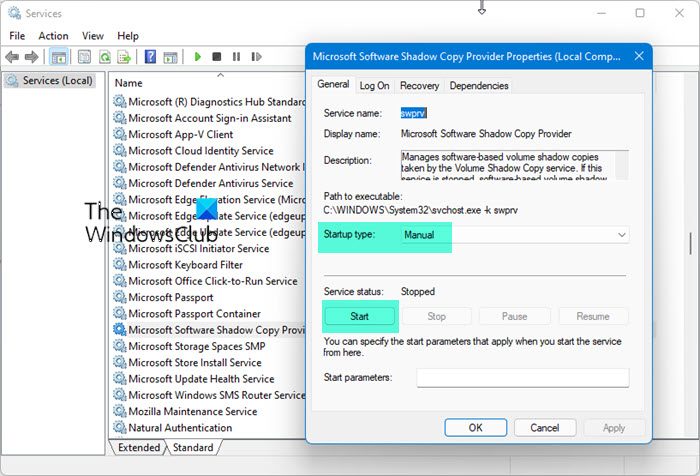Select Microsoft Cloud Identity Service

click(208, 151)
